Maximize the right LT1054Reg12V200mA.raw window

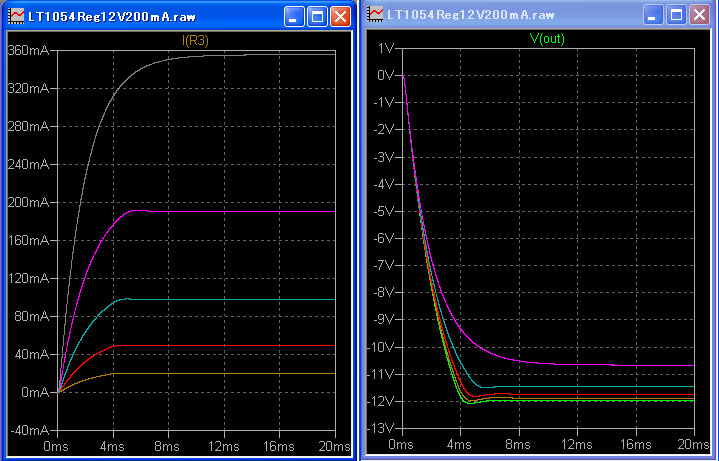tap(676, 15)
